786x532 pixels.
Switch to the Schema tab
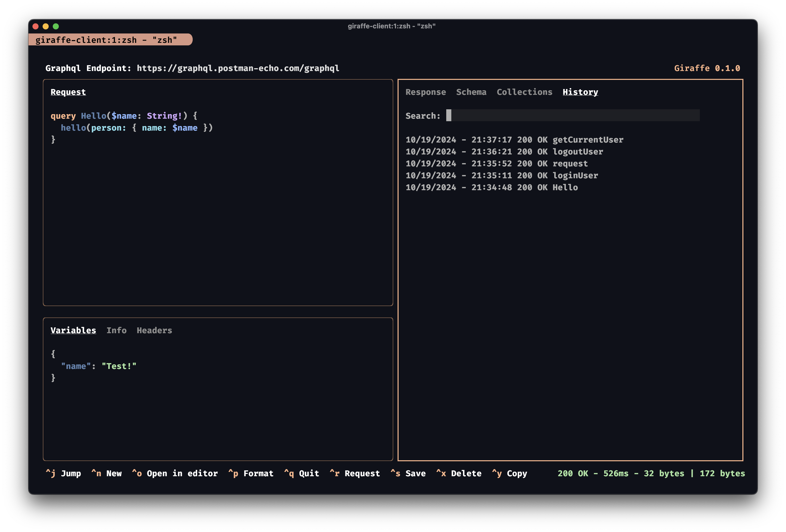(x=471, y=92)
